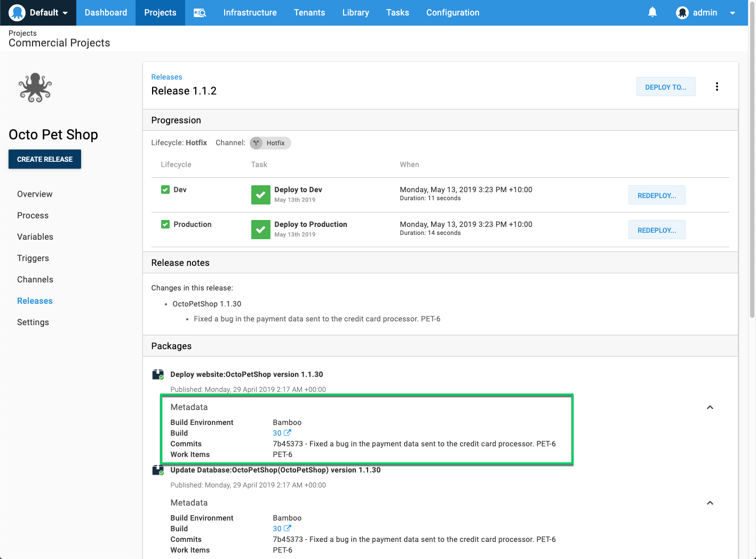Open build 30 via the external link icon

tap(287, 432)
